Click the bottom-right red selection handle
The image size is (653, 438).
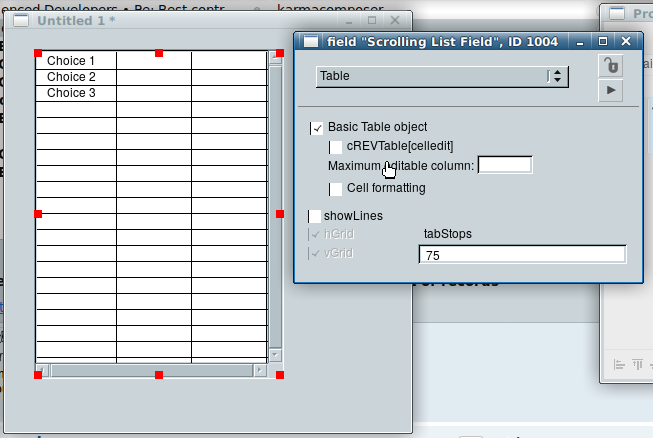280,375
